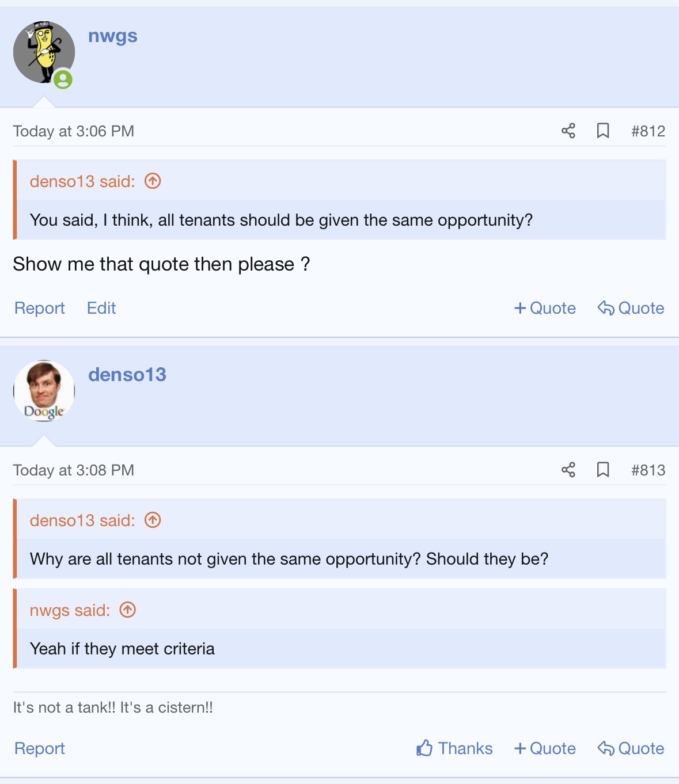
Task: Add post #812 to multi-quote
Action: pos(545,308)
